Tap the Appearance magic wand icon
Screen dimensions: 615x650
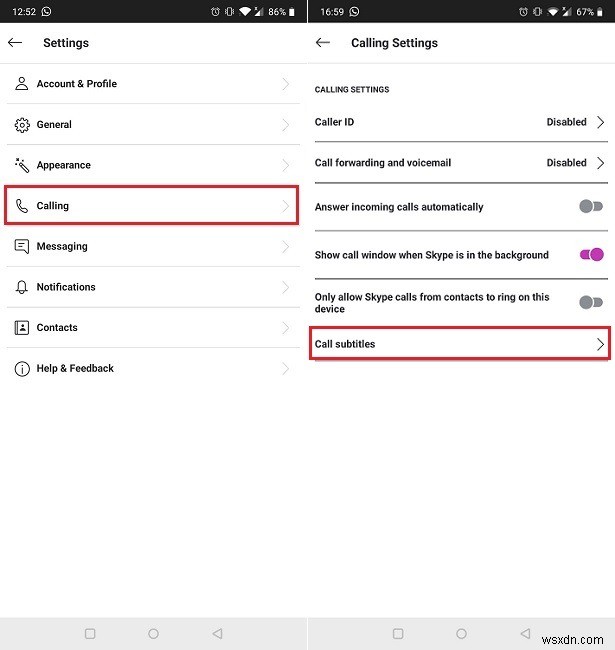(x=22, y=165)
